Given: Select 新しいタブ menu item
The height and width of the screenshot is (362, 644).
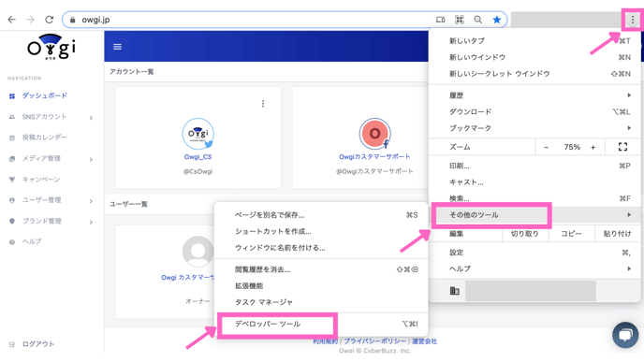Looking at the screenshot, I should [534, 40].
